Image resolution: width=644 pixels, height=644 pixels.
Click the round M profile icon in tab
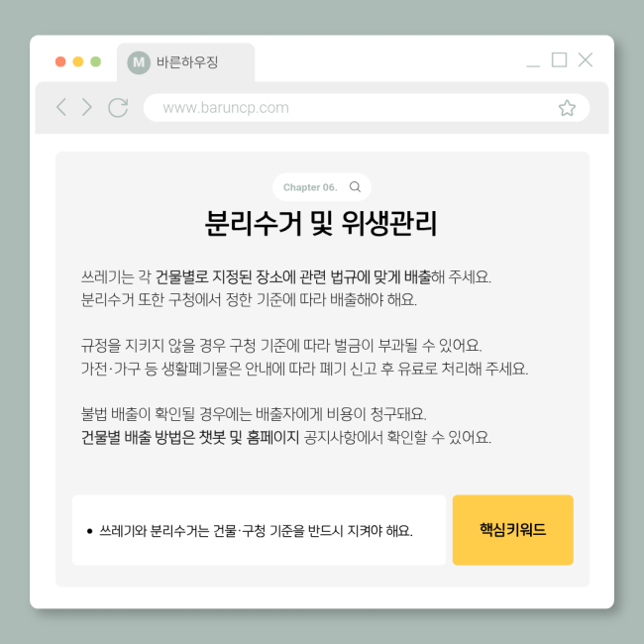pyautogui.click(x=139, y=62)
